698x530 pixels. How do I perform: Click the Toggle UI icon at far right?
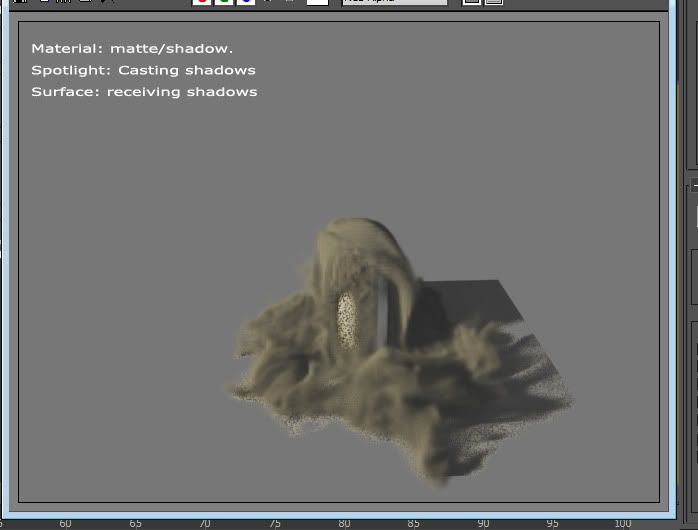490,3
